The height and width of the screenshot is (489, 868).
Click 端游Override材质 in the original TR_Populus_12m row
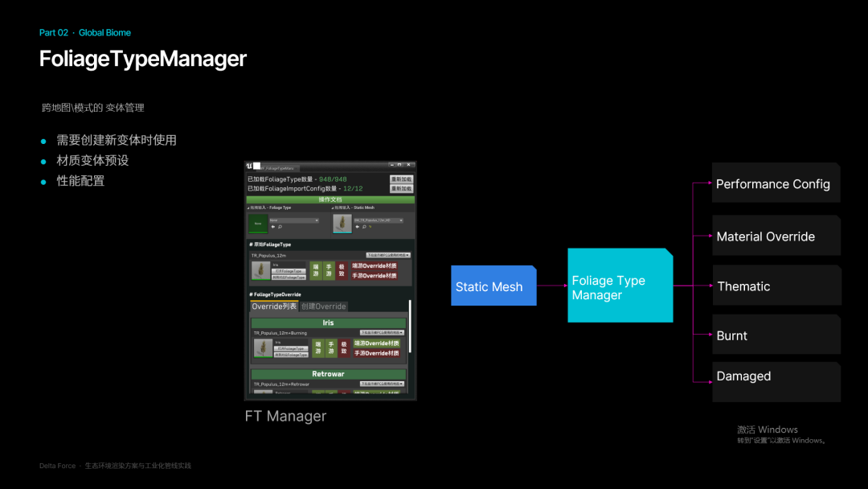point(375,266)
